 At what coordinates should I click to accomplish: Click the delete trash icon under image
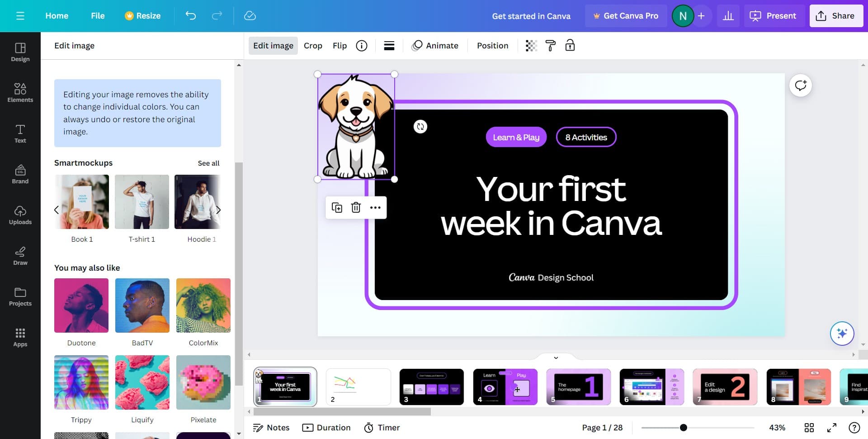(x=356, y=208)
